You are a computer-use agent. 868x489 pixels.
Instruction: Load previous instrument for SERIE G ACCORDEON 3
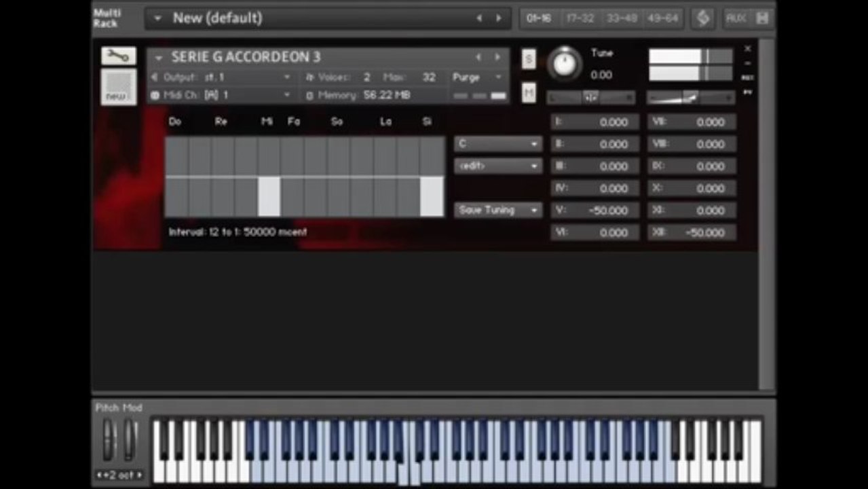click(478, 58)
